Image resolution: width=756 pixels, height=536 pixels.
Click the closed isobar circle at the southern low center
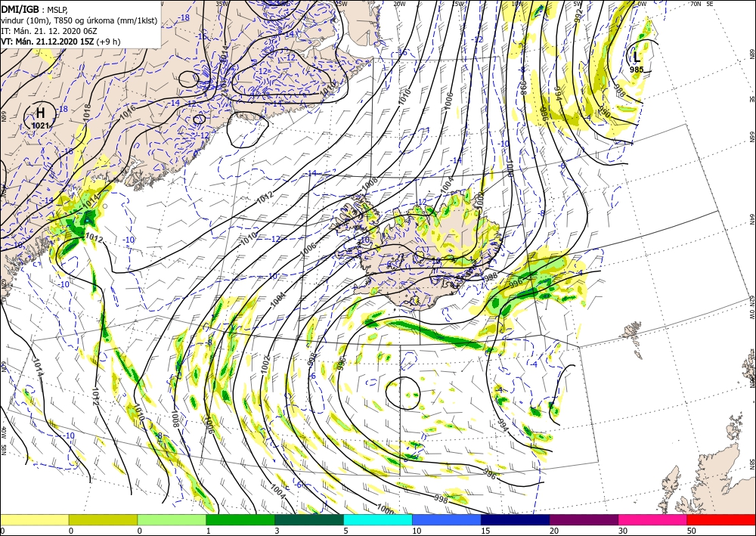(x=403, y=393)
